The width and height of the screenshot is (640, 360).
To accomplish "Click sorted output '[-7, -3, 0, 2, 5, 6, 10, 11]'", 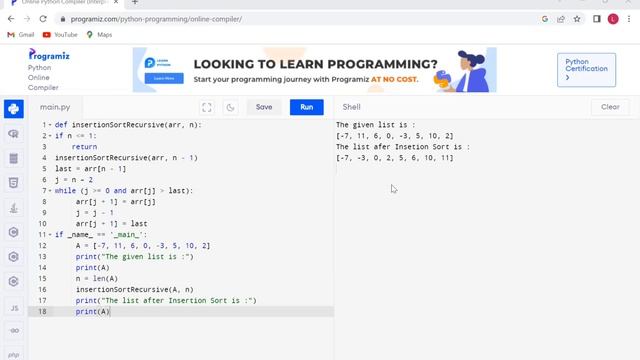I will 395,158.
